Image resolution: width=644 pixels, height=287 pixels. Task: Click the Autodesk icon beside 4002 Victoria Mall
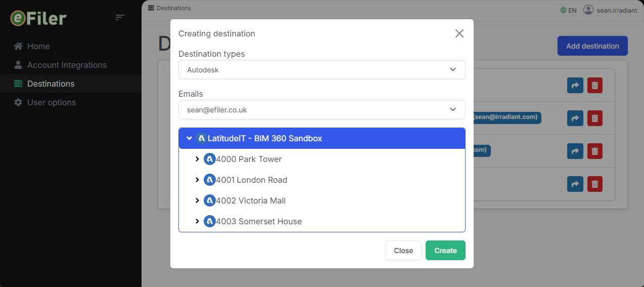point(210,200)
